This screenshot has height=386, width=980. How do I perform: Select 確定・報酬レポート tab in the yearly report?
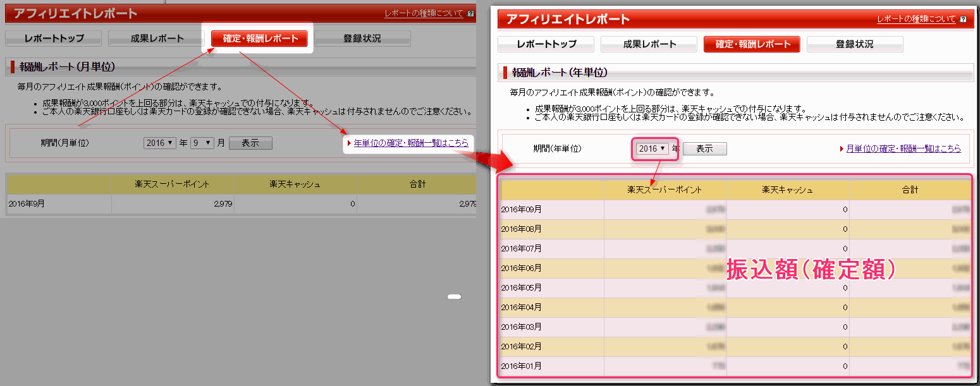[x=752, y=44]
